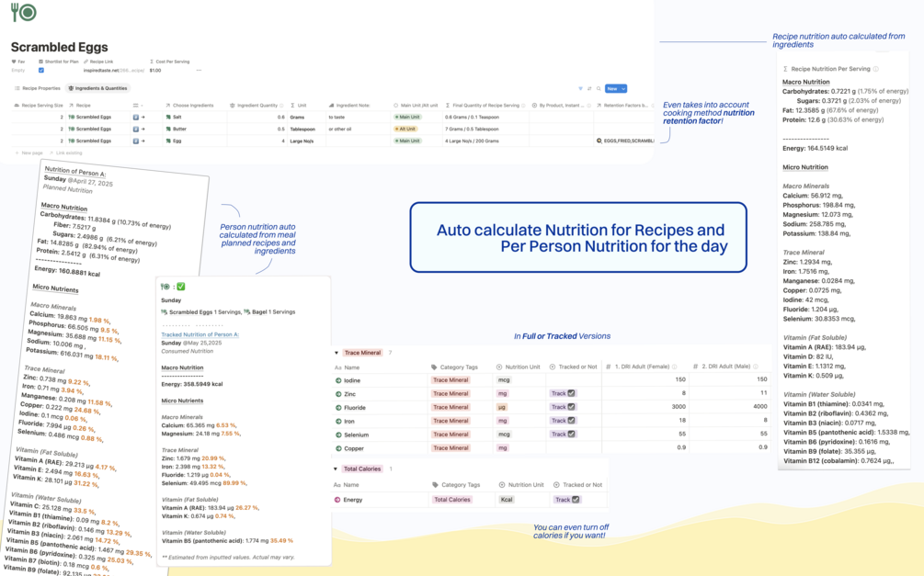This screenshot has height=576, width=924.
Task: Switch to the Ingredients & Quantities tab
Action: (x=97, y=88)
